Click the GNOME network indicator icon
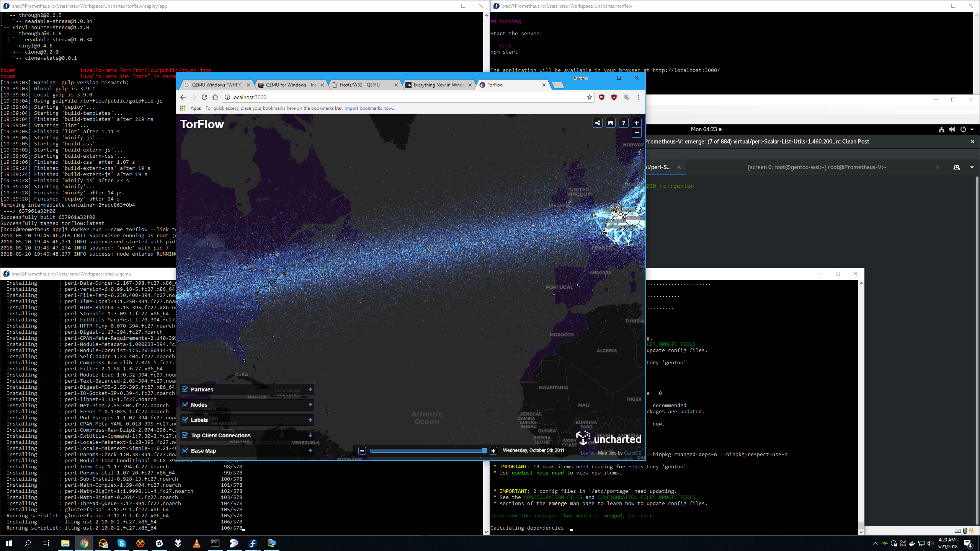Image resolution: width=980 pixels, height=551 pixels. click(x=941, y=129)
